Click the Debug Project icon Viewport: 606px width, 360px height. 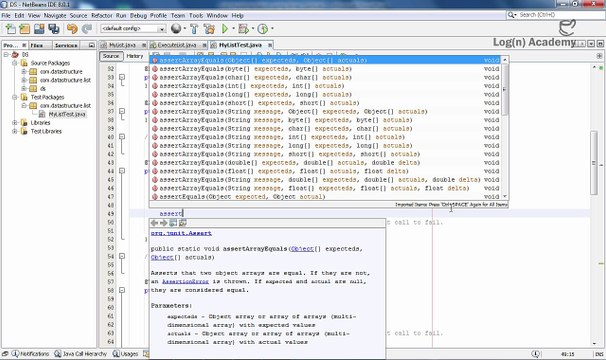[x=243, y=29]
